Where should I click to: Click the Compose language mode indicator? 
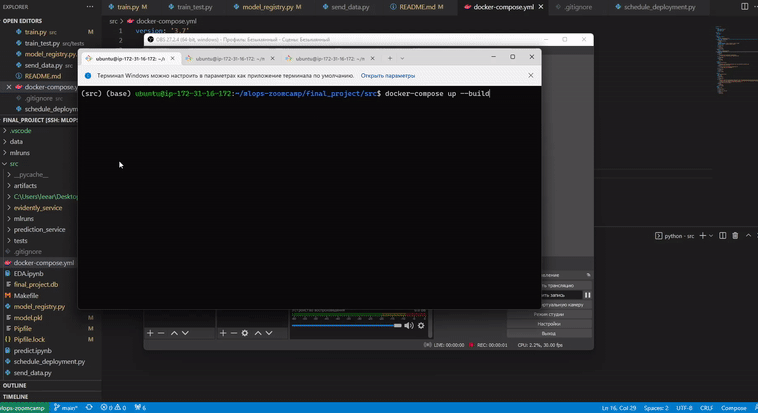tap(733, 408)
